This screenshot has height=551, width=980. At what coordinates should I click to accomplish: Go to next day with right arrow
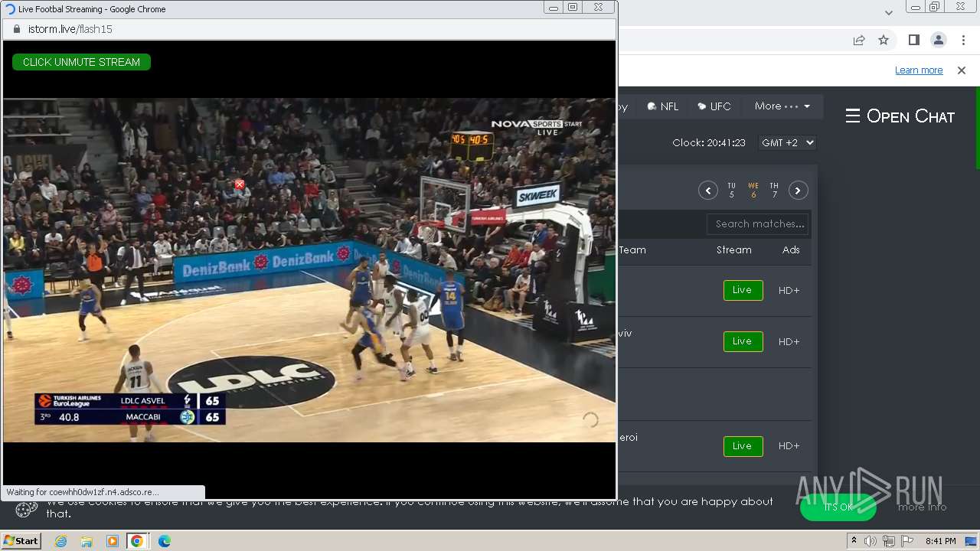799,191
